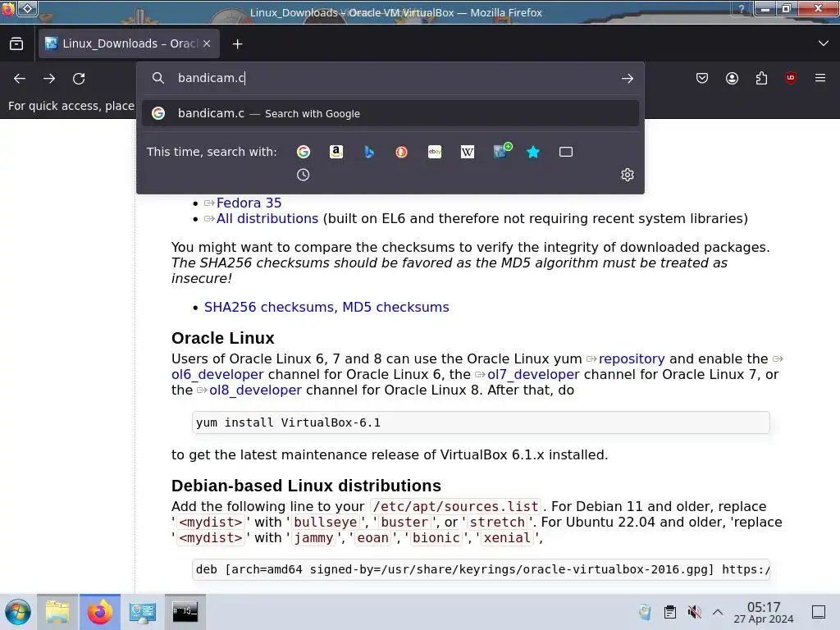Viewport: 840px width, 630px height.
Task: Expand hidden system tray icons arrow
Action: (x=718, y=612)
